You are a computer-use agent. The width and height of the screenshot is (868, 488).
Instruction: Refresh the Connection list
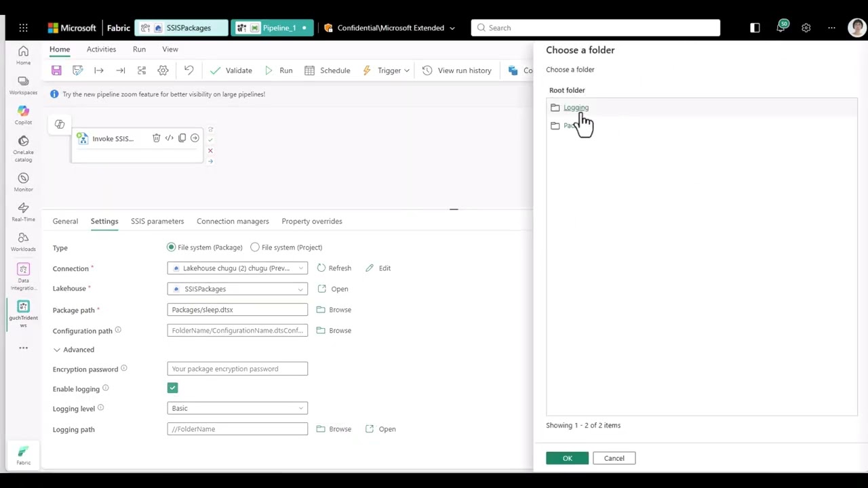click(334, 268)
